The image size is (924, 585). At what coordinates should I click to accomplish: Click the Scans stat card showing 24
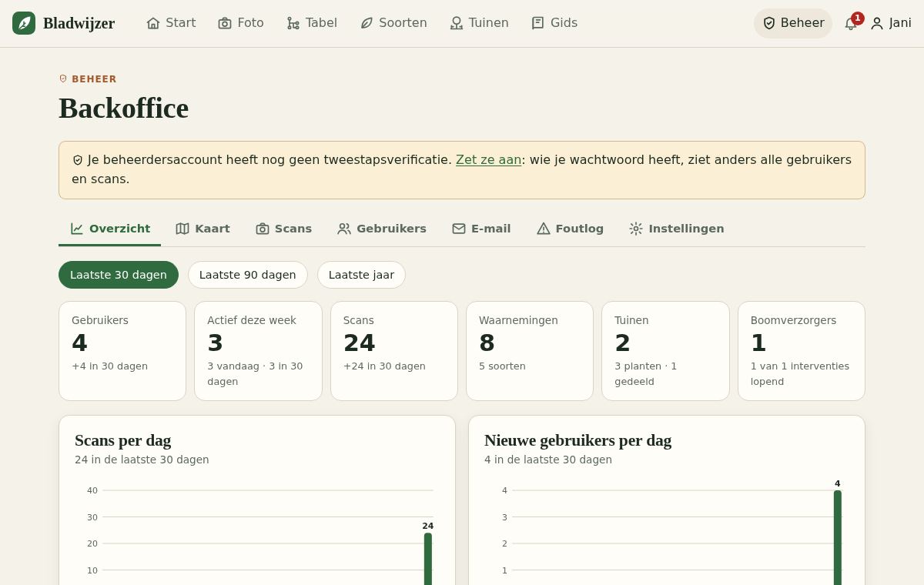394,351
